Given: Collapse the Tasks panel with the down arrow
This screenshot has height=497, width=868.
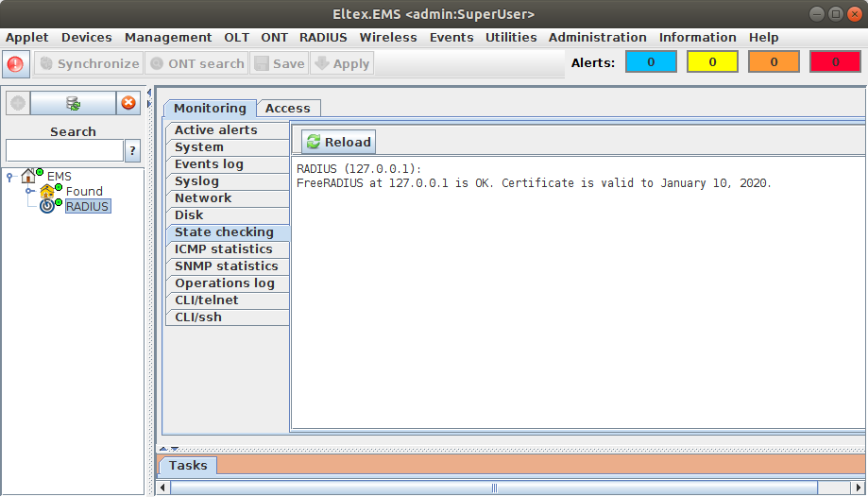Looking at the screenshot, I should click(x=175, y=449).
